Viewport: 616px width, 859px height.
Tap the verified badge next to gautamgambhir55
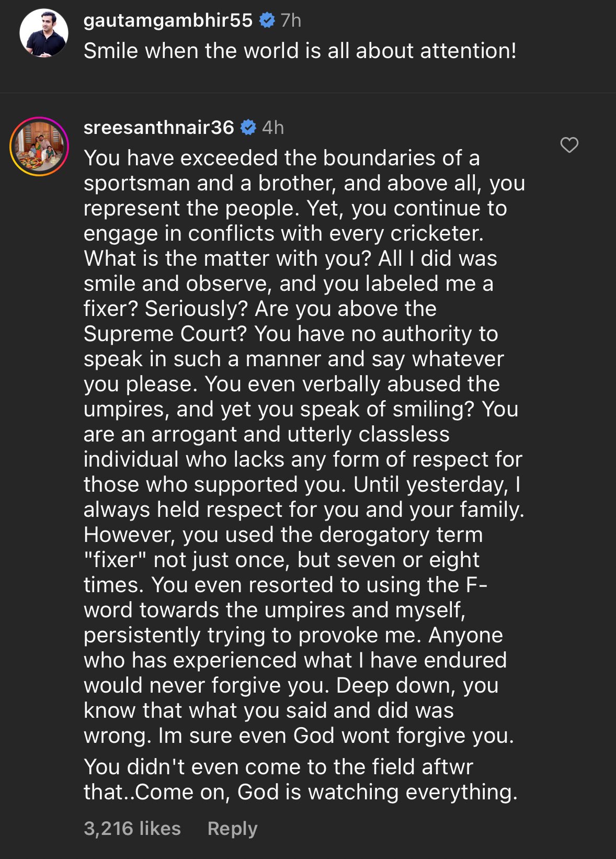pos(267,20)
